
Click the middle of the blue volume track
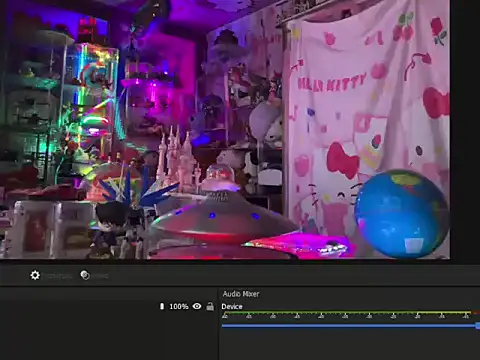[x=349, y=326]
